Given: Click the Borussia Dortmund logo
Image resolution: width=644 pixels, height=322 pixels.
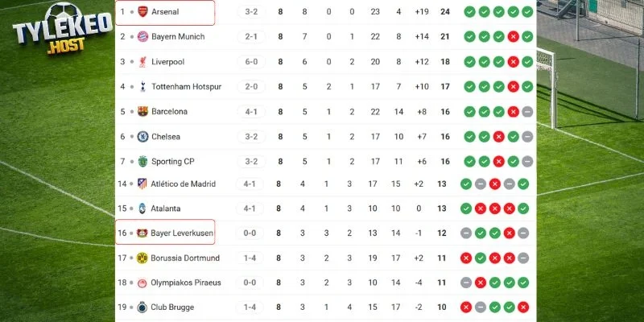Looking at the screenshot, I should click(x=142, y=258).
